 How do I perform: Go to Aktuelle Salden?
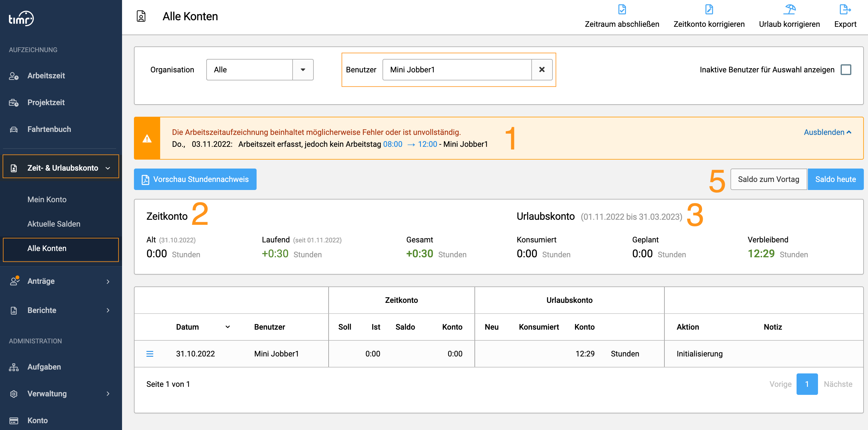click(x=54, y=224)
